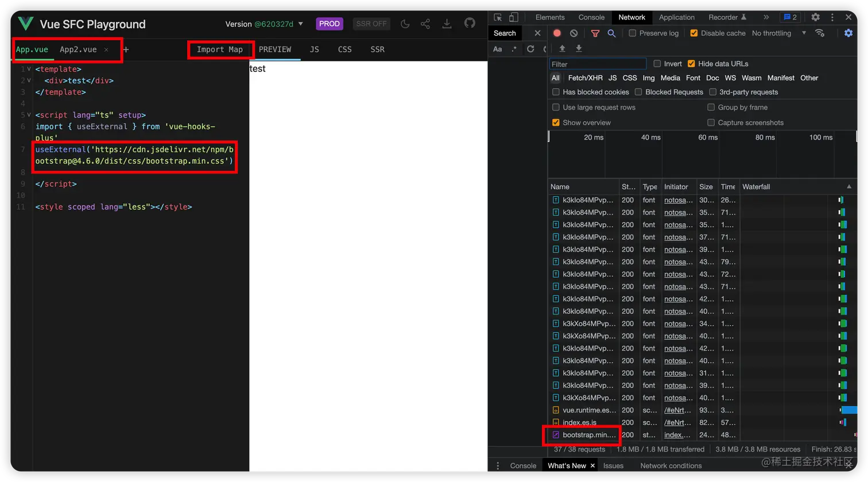Switch to the DevTools Console tab
This screenshot has width=868, height=482.
click(x=591, y=17)
